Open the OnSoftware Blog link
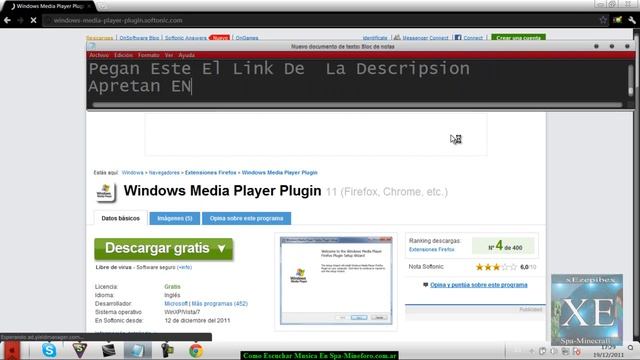This screenshot has width=640, height=360. coord(139,38)
